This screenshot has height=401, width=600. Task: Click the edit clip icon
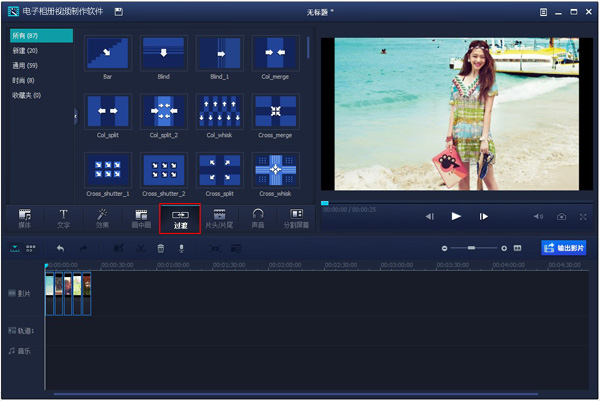(x=119, y=249)
